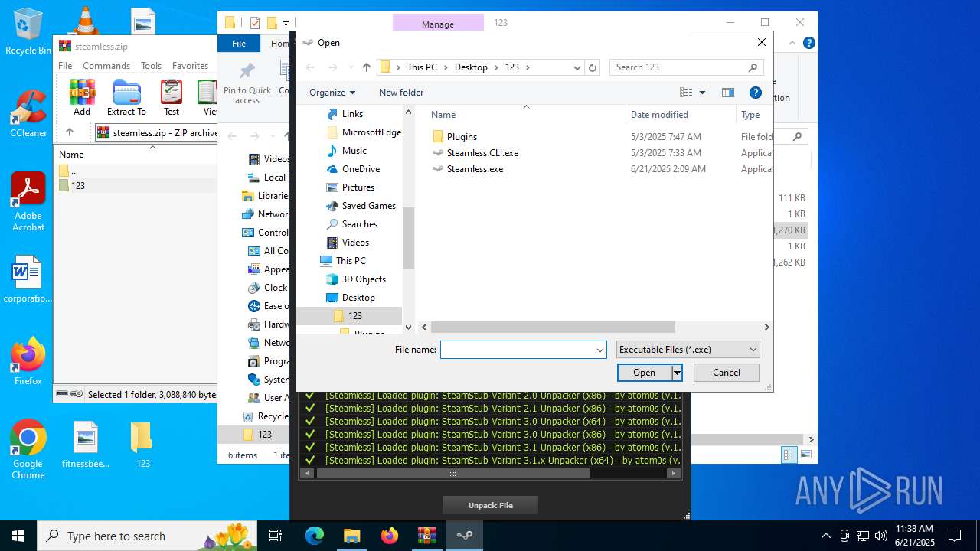Open CCleaner desktop shortcut

28,114
